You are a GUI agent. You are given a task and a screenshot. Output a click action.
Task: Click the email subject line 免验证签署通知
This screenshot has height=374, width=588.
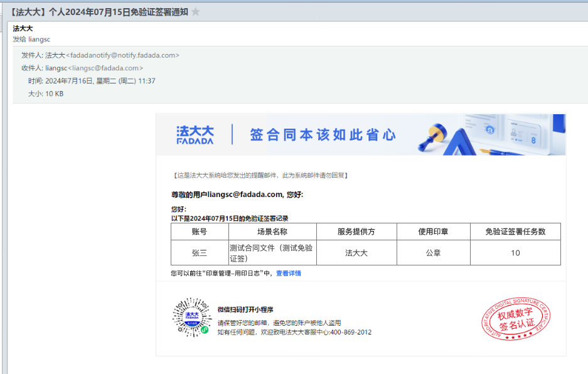point(99,12)
